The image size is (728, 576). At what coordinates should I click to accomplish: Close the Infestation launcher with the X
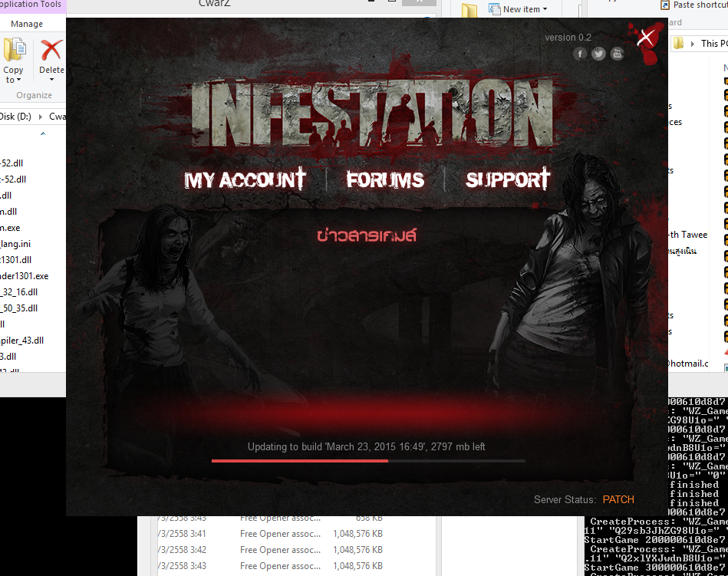pyautogui.click(x=646, y=38)
